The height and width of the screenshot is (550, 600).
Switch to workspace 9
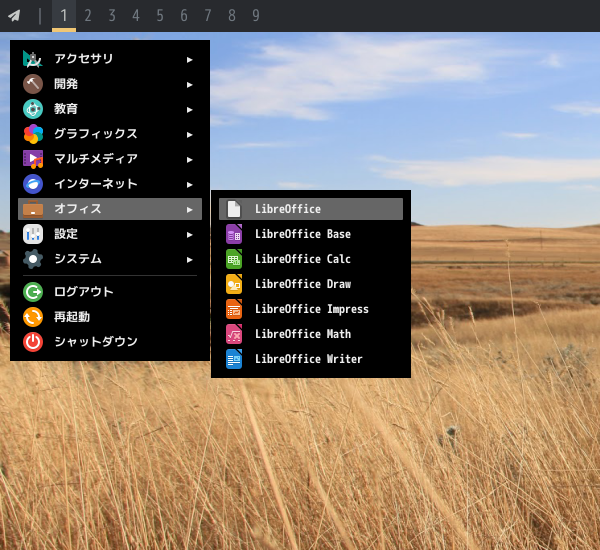coord(256,16)
